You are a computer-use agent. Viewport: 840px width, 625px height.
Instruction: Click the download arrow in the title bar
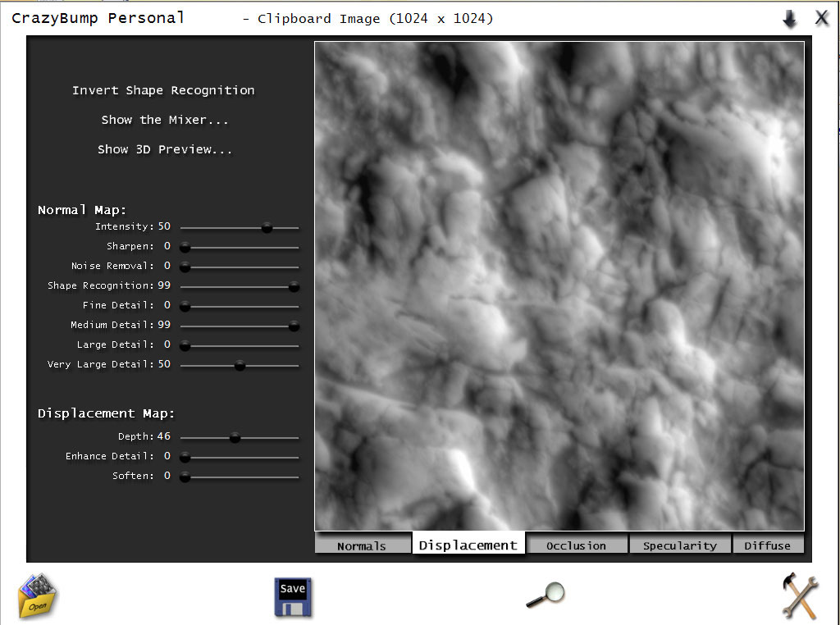789,17
